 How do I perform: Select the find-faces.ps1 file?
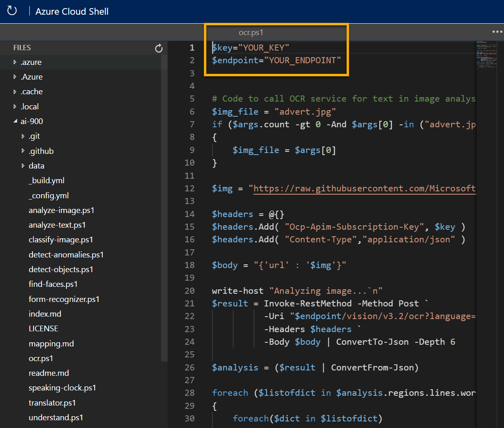(x=53, y=284)
